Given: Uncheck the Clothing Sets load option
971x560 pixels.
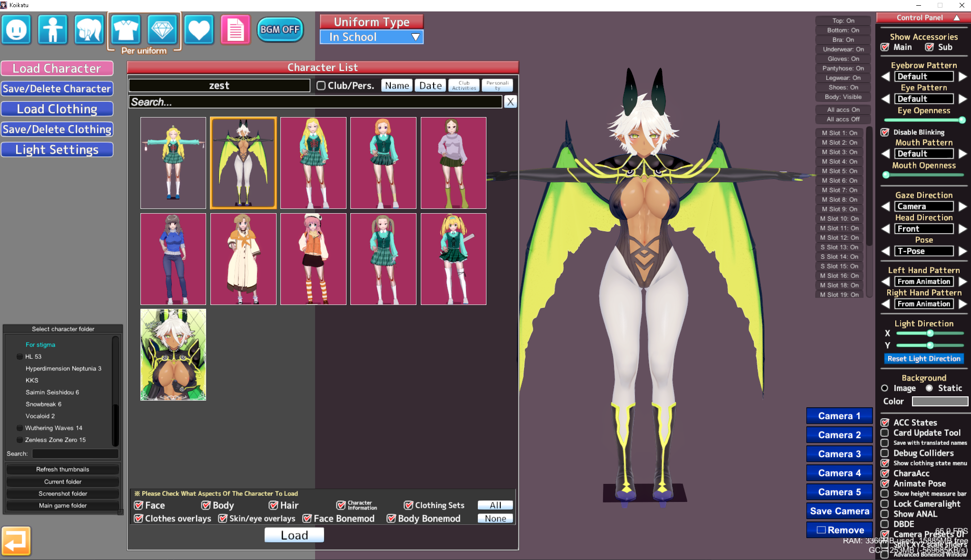Looking at the screenshot, I should coord(408,505).
